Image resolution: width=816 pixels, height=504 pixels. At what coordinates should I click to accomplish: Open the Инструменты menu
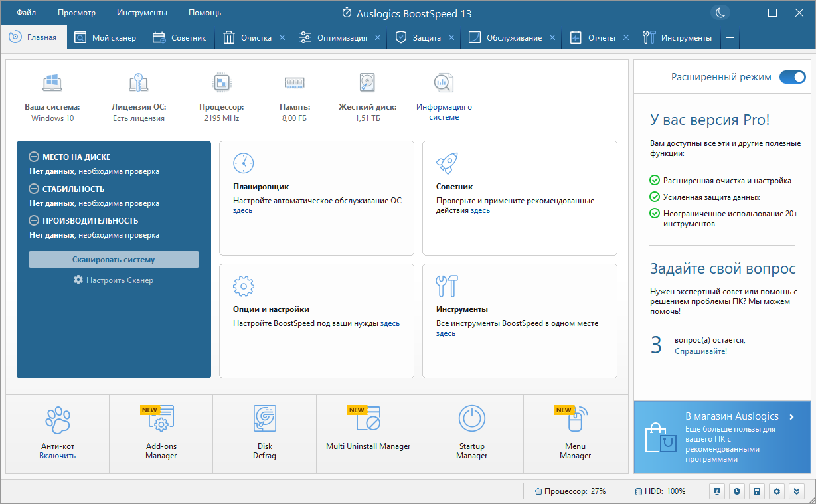(x=142, y=13)
